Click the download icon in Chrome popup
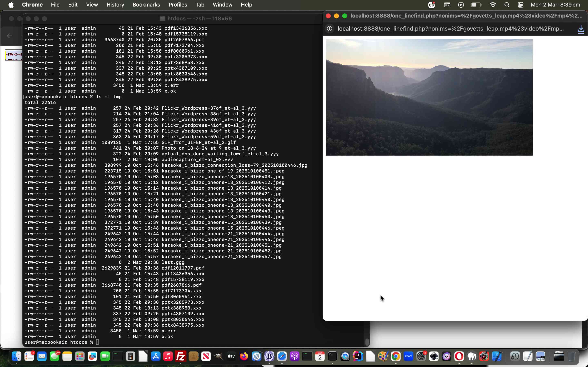 581,29
